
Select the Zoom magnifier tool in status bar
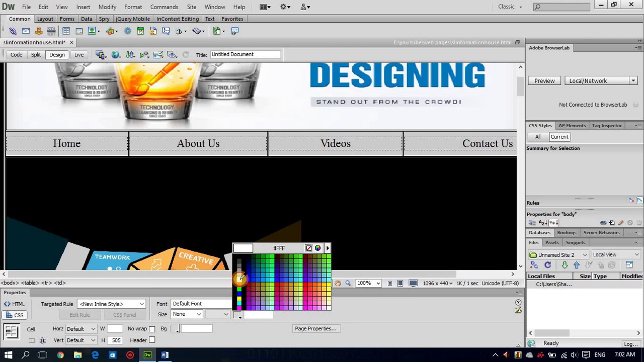[348, 283]
